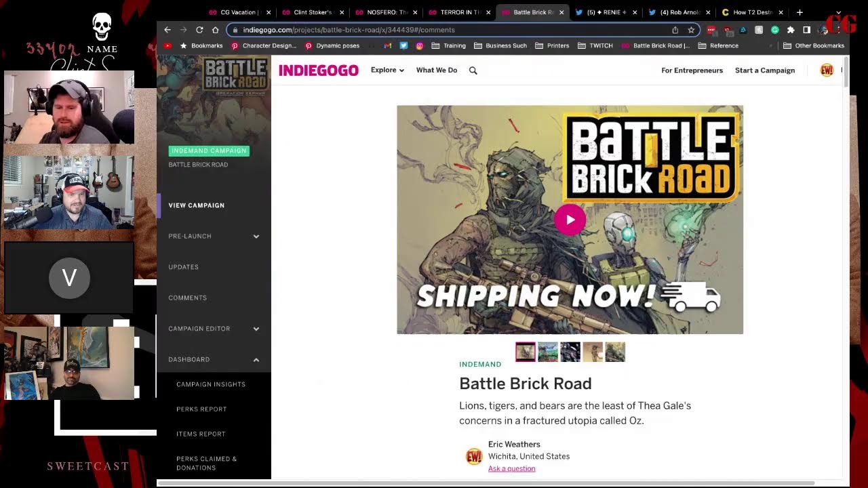Screen dimensions: 868x488
Task: Open the Extensions puzzle piece icon
Action: (x=791, y=30)
